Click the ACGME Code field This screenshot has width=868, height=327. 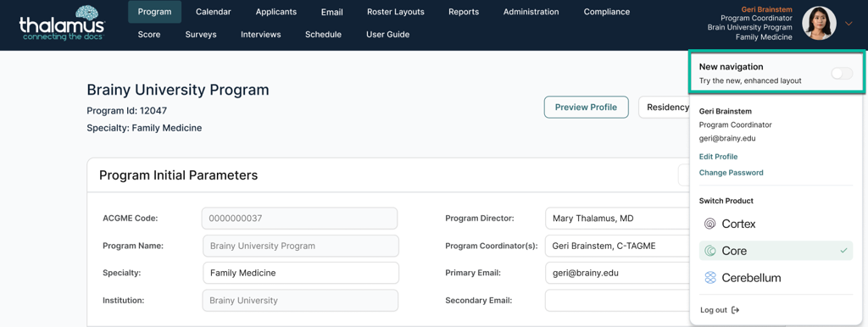click(x=299, y=218)
